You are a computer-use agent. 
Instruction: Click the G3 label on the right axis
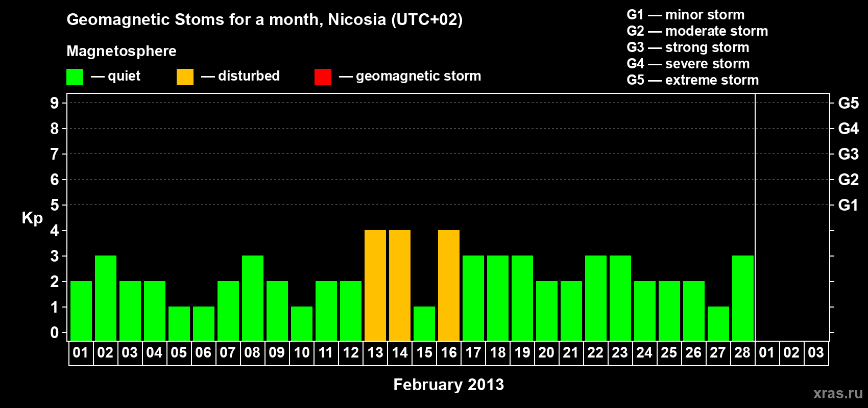point(849,154)
